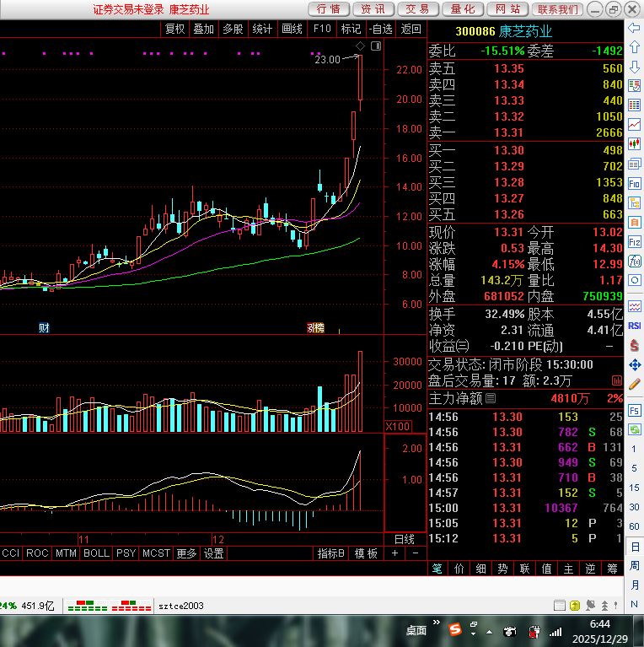Switch to the candlestick K-line chart icon
Screen dimensions: 644x647
(634, 144)
